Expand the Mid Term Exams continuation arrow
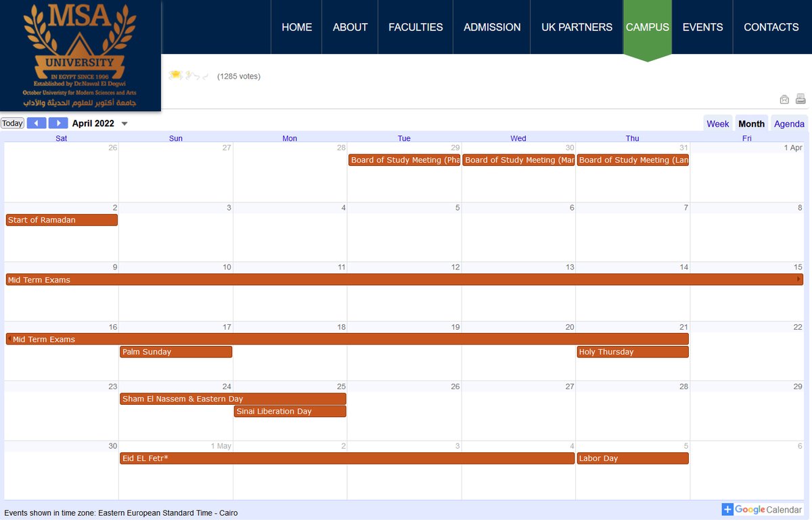The width and height of the screenshot is (812, 528). (798, 278)
